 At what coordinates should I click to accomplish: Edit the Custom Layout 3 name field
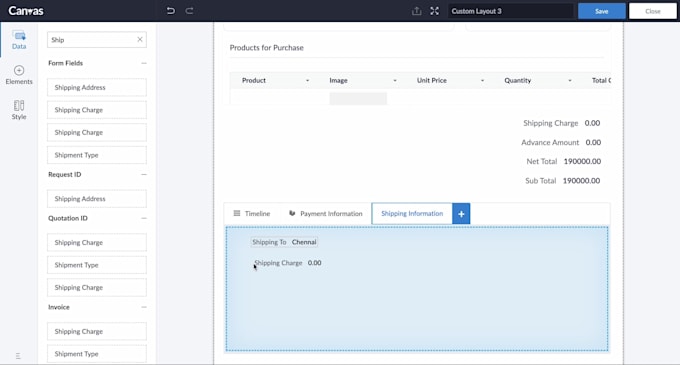point(510,11)
